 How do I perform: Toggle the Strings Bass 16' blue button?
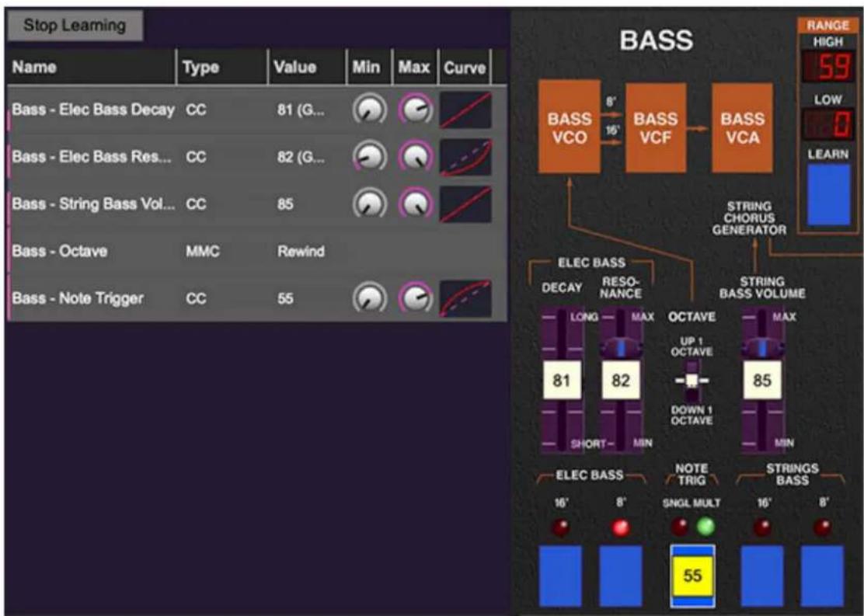(762, 576)
